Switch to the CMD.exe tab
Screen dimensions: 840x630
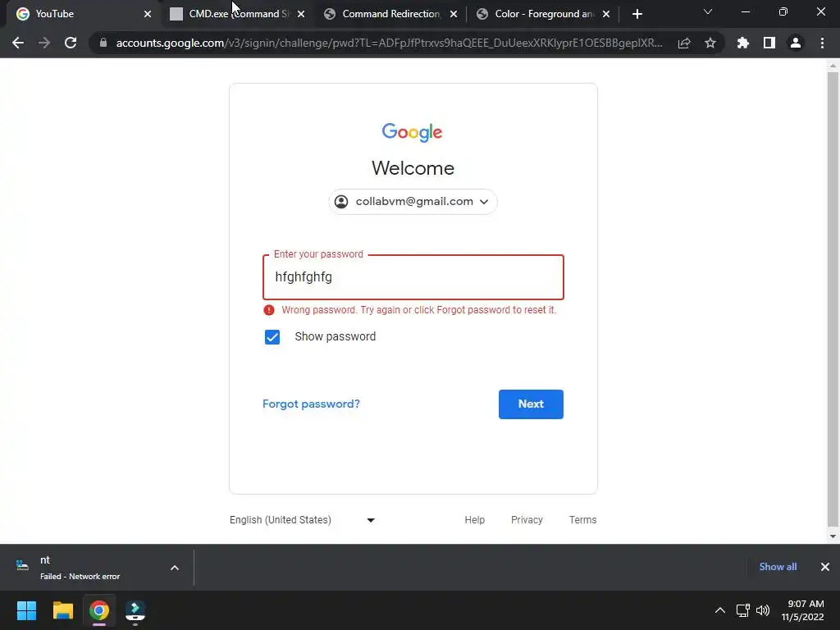coord(237,14)
